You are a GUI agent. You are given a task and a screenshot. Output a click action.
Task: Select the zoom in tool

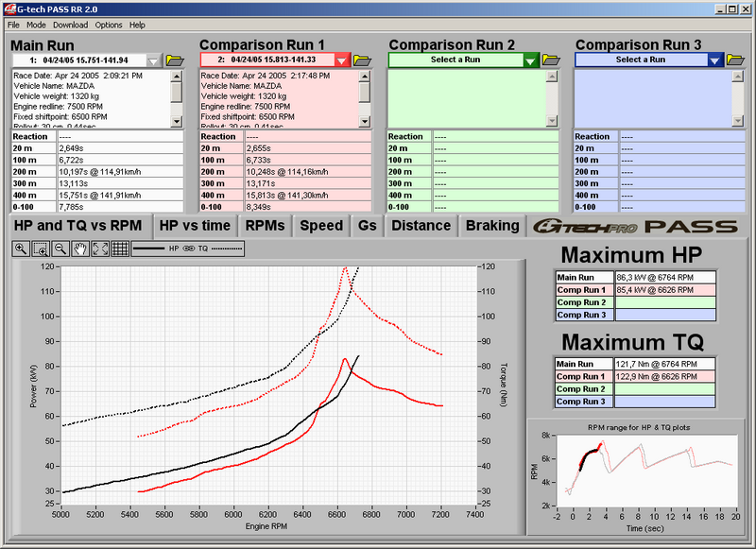click(21, 249)
